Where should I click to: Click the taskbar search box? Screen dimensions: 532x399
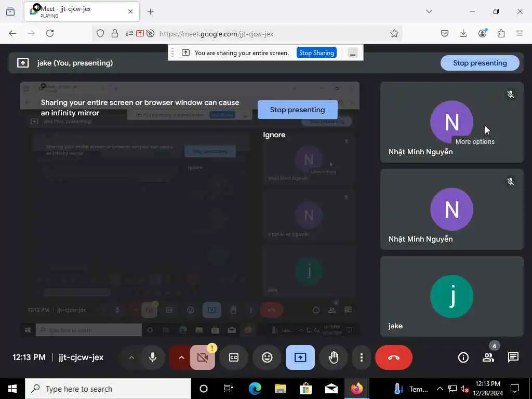[108, 389]
